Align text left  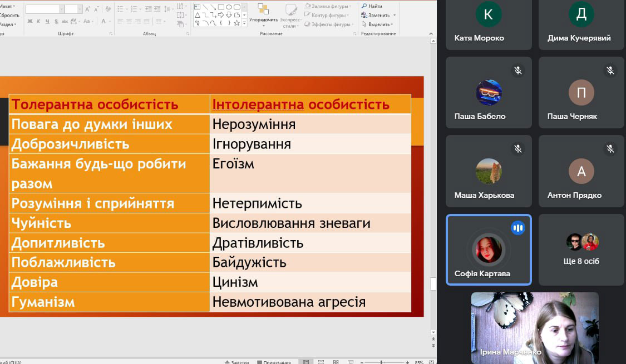(120, 22)
